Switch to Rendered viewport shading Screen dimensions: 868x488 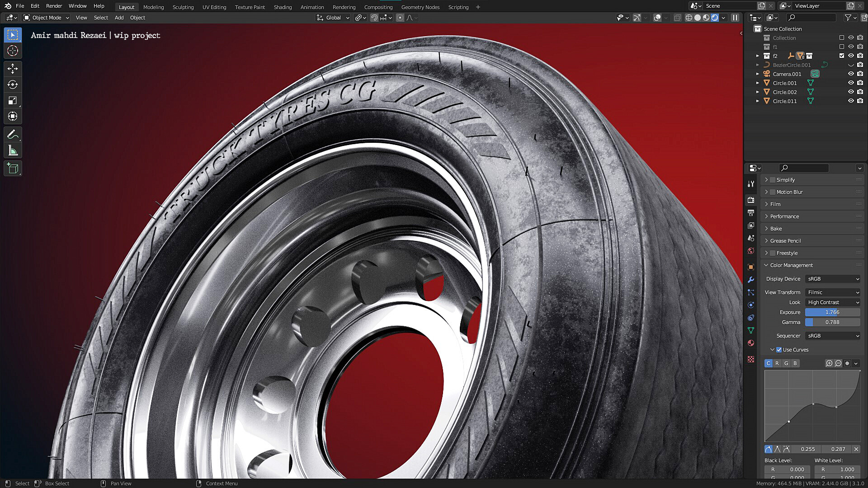tap(714, 18)
